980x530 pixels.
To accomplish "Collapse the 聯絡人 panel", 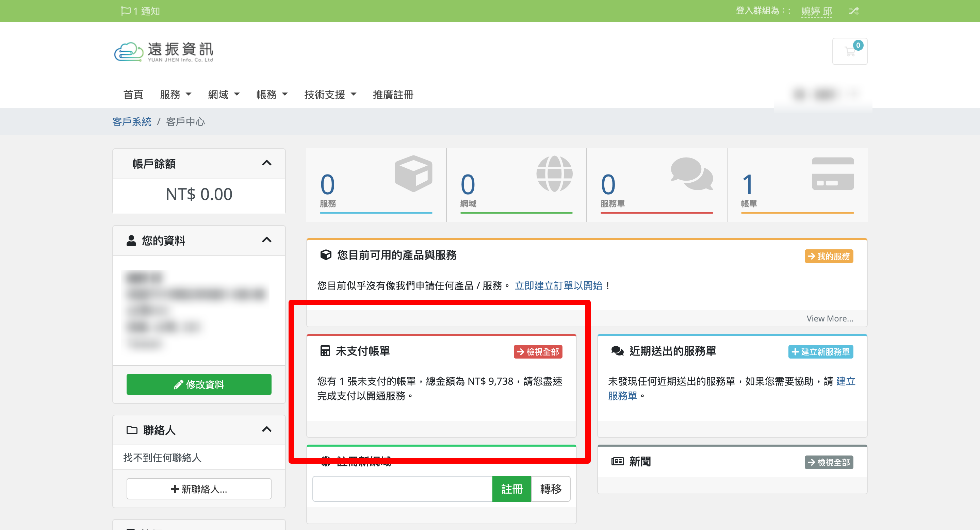I will pyautogui.click(x=267, y=429).
